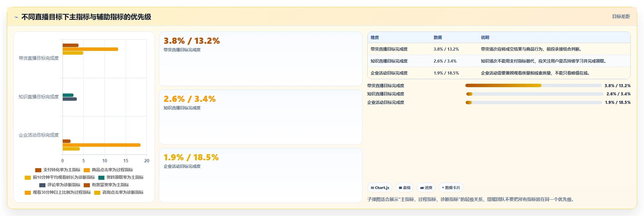This screenshot has width=644, height=216.
Task: Click the table data cell 3.8% / 13.2%
Action: pos(446,49)
